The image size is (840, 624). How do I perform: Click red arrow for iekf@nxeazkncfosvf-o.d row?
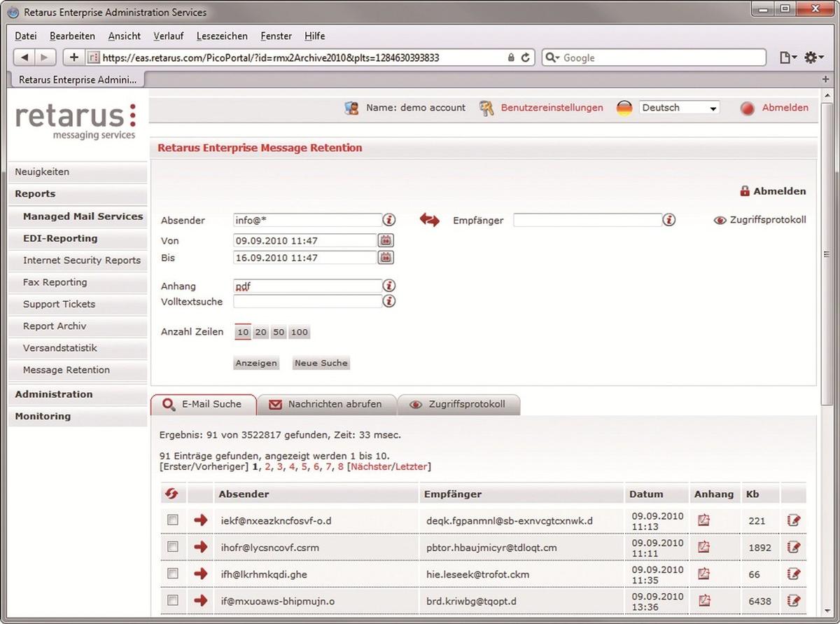click(201, 520)
